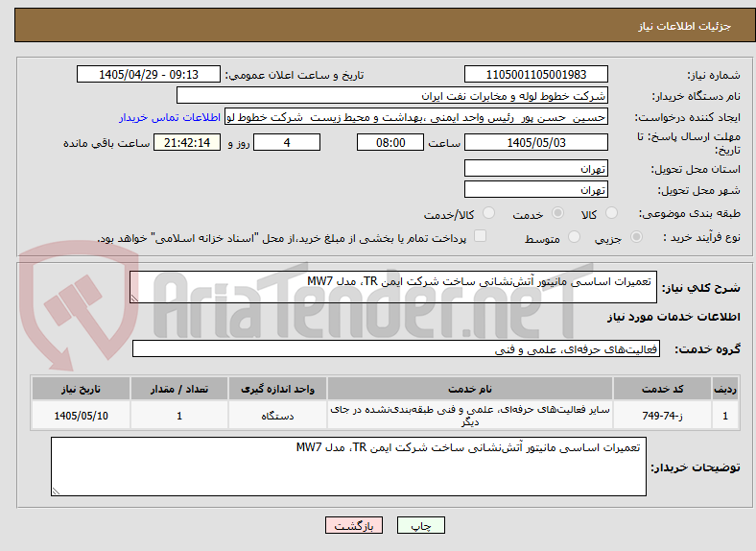756x551 pixels.
Task: Select the خدمت radio button
Action: 557,213
